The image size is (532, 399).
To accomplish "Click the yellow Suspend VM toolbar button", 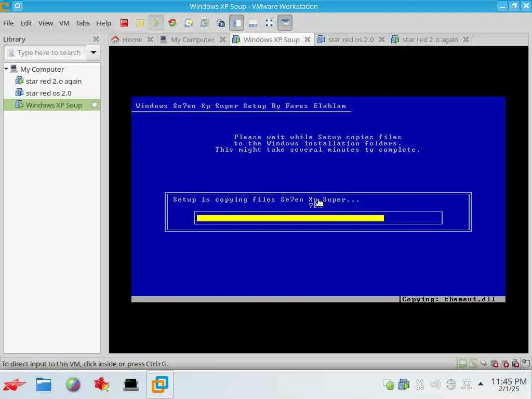I will point(140,23).
